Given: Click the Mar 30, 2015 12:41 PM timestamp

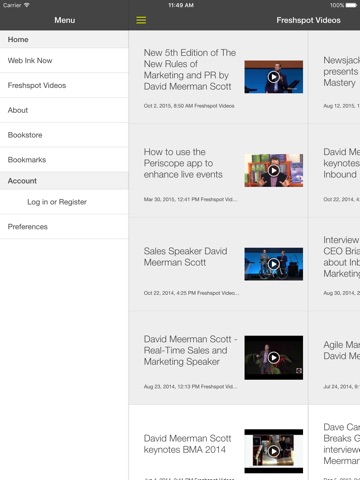Looking at the screenshot, I should [190, 199].
